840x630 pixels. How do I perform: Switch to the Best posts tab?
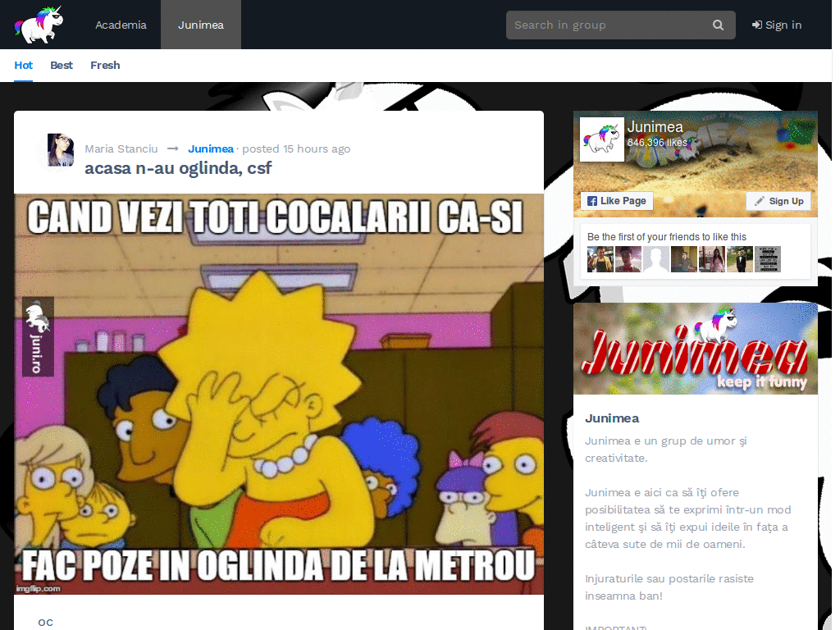62,66
